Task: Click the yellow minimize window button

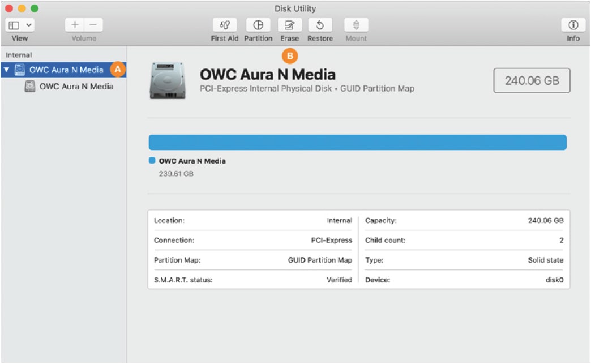Action: 22,8
